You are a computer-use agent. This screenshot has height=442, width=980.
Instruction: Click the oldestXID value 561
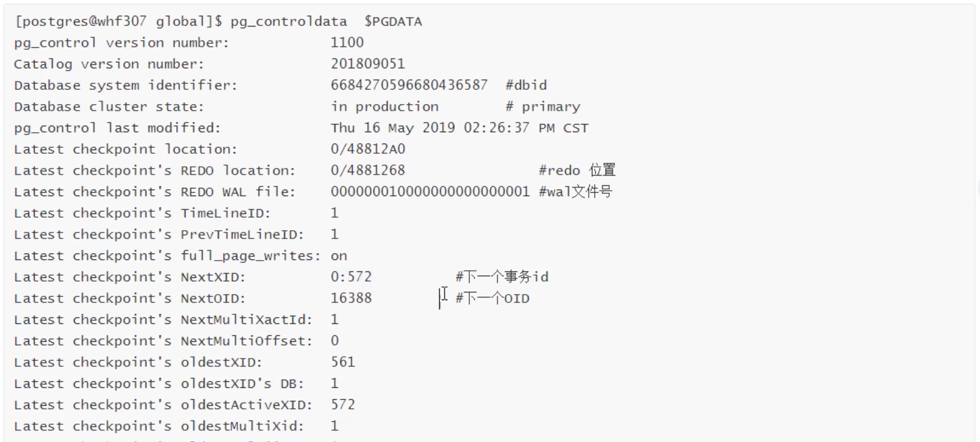(343, 362)
